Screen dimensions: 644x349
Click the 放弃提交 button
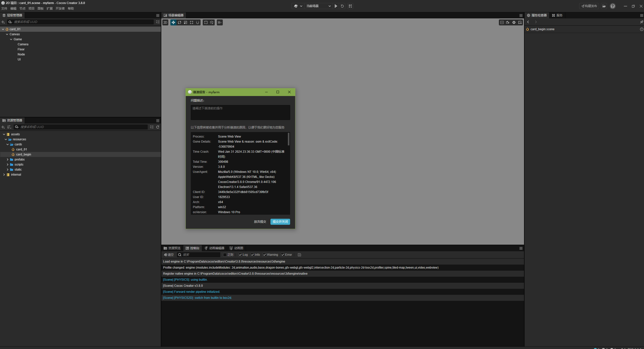[x=260, y=222]
